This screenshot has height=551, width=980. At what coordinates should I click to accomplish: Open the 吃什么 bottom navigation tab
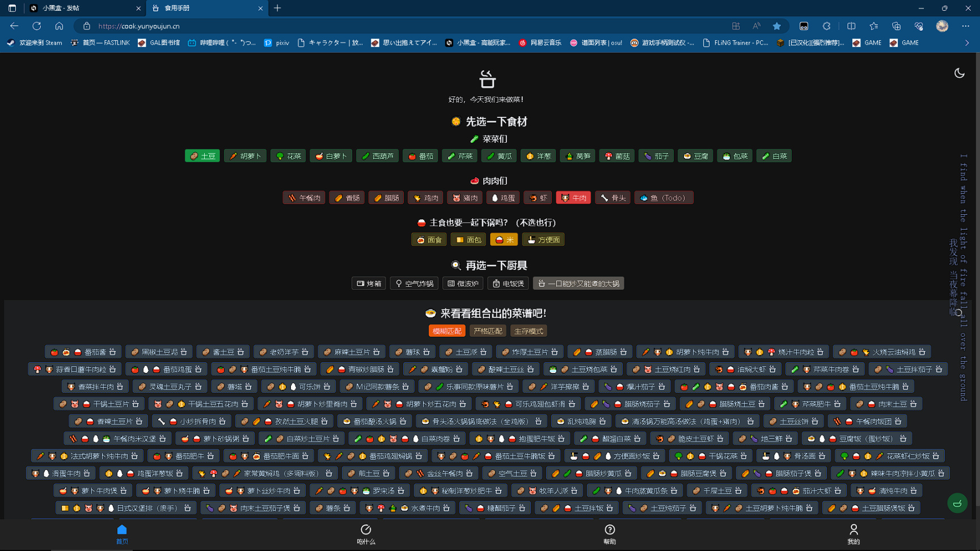point(366,534)
